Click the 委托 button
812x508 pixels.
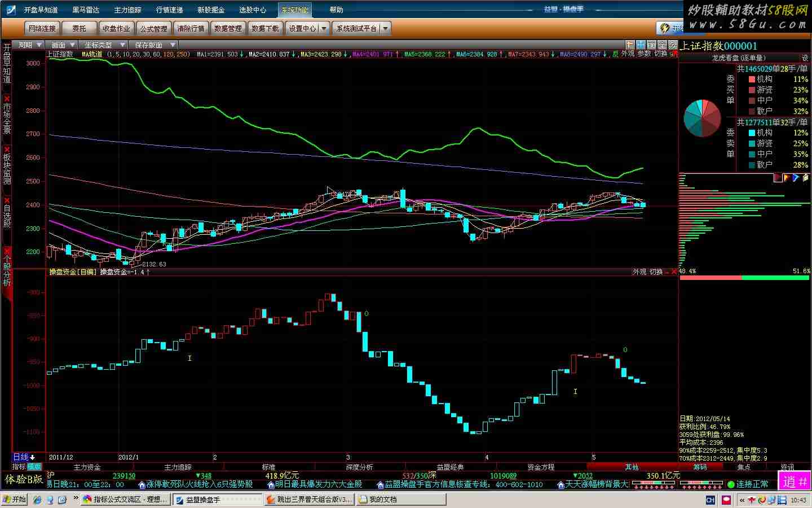[79, 28]
